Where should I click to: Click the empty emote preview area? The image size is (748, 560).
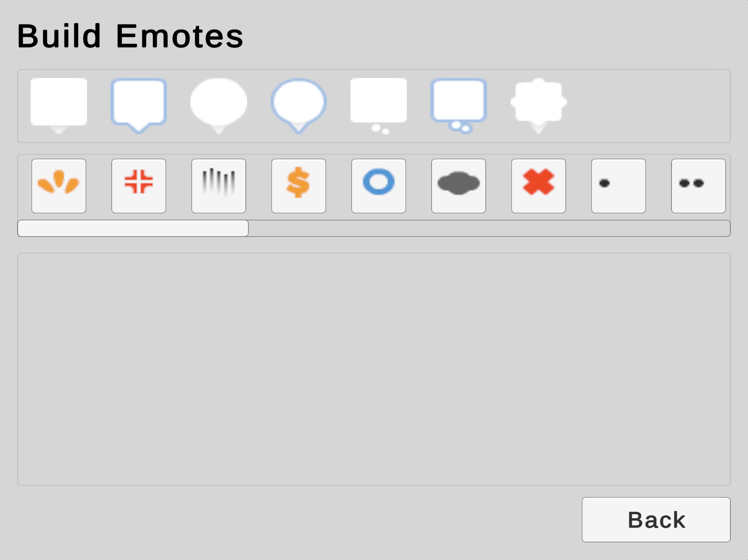coord(374,369)
